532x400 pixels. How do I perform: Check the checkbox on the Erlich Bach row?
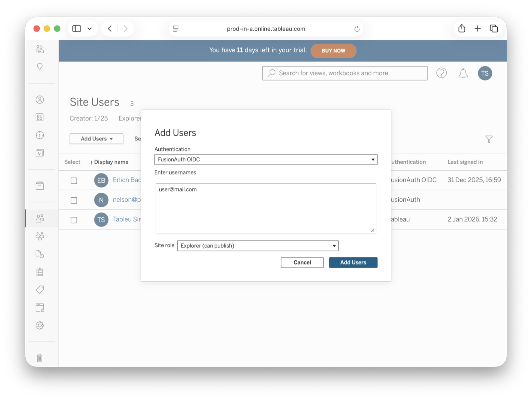pos(73,180)
